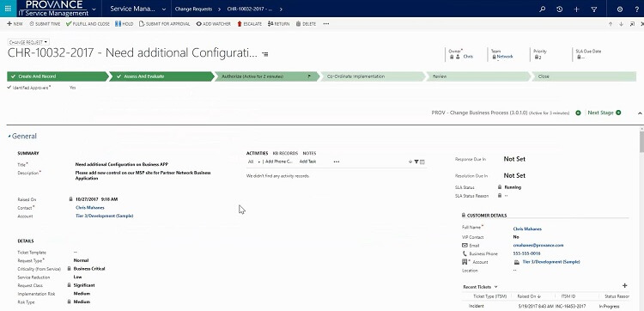The height and width of the screenshot is (311, 644).
Task: Open the search magnifier in top bar
Action: [543, 9]
